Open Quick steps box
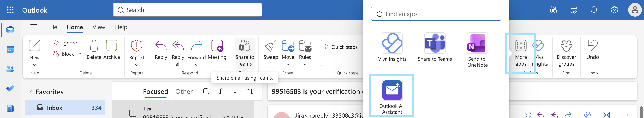The image size is (644, 118). (342, 53)
